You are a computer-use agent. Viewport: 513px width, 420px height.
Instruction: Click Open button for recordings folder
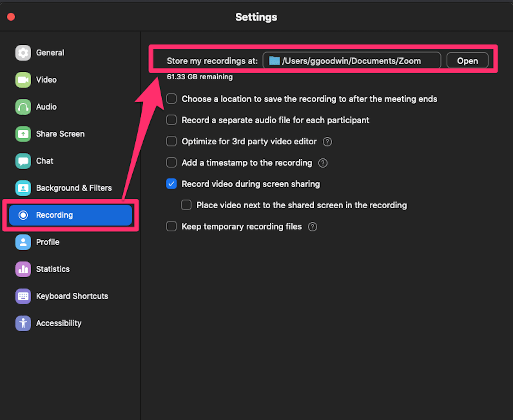pos(467,61)
